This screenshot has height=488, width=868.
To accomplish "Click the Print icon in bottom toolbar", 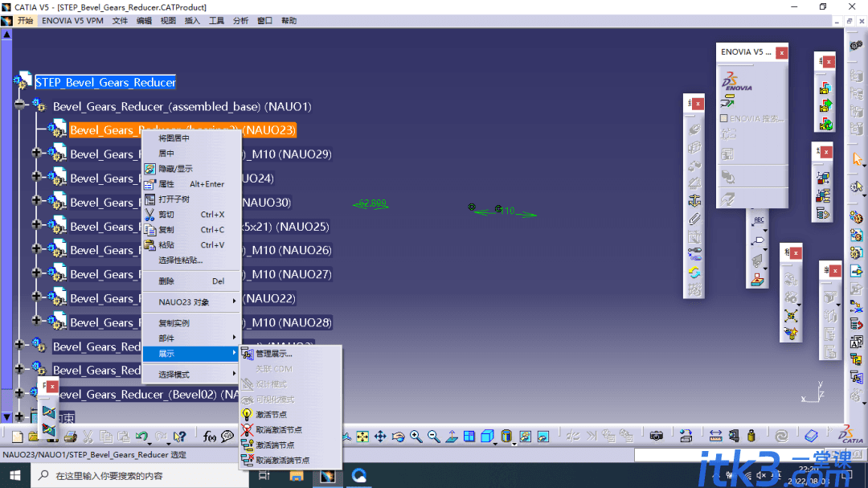I will pyautogui.click(x=70, y=437).
